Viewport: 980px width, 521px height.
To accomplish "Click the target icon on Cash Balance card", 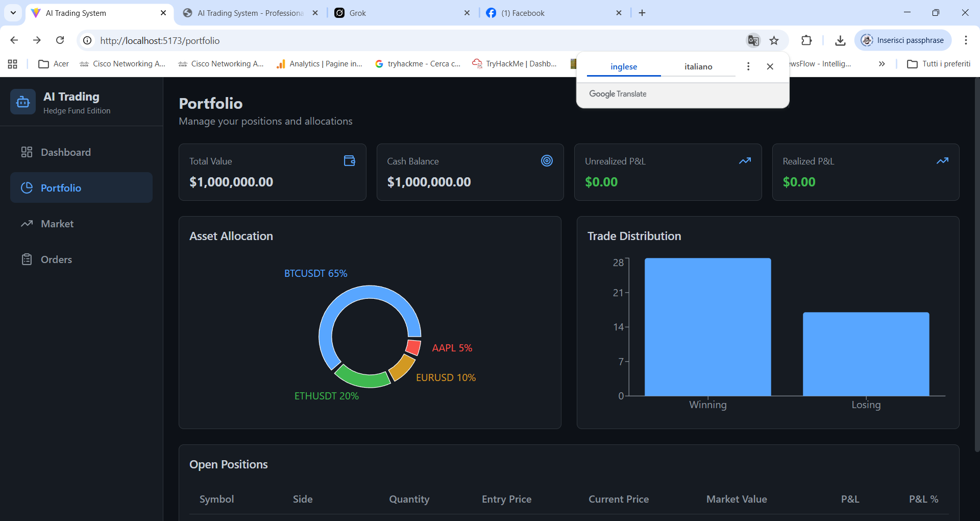I will pos(547,160).
